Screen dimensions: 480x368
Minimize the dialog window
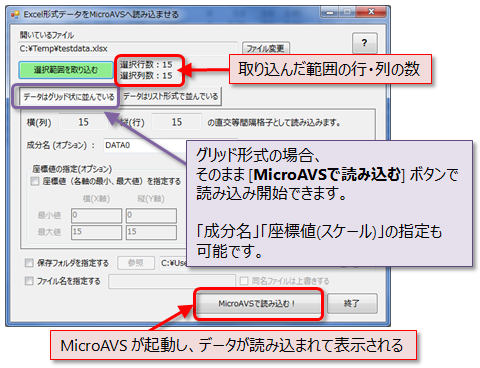[330, 12]
